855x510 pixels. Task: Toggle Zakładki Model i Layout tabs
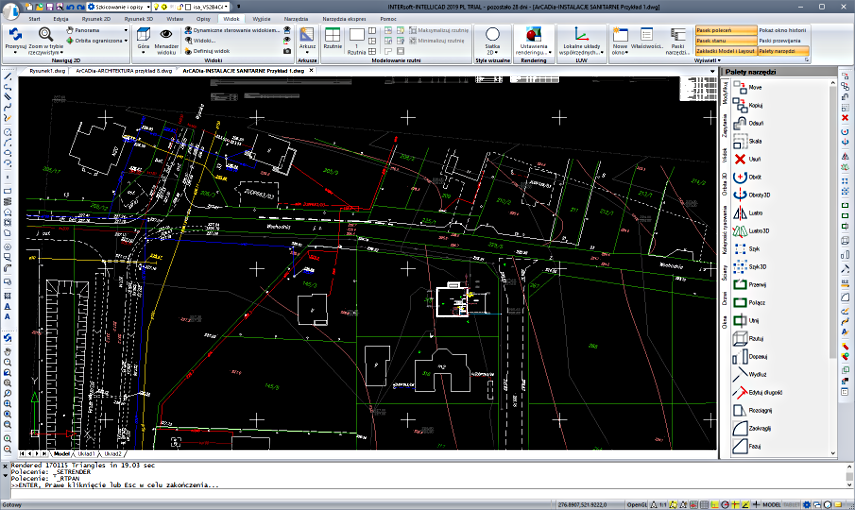click(x=726, y=51)
